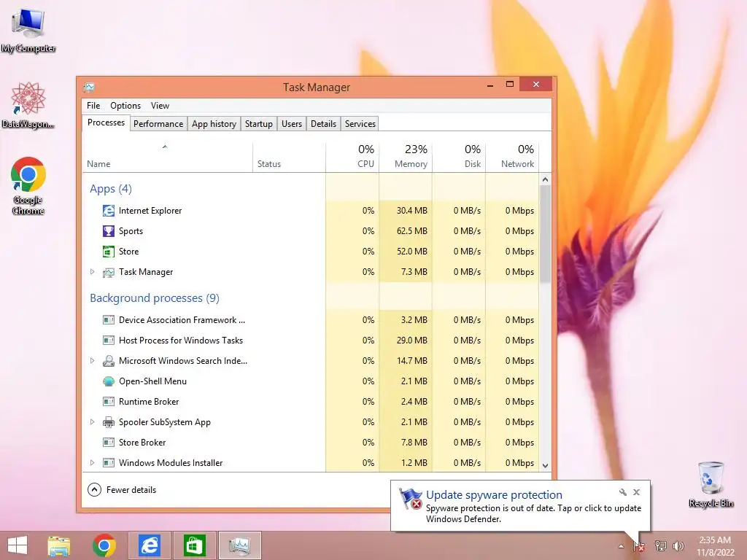Viewport: 747px width, 560px height.
Task: Select the Background processes (9) heading
Action: [x=155, y=298]
